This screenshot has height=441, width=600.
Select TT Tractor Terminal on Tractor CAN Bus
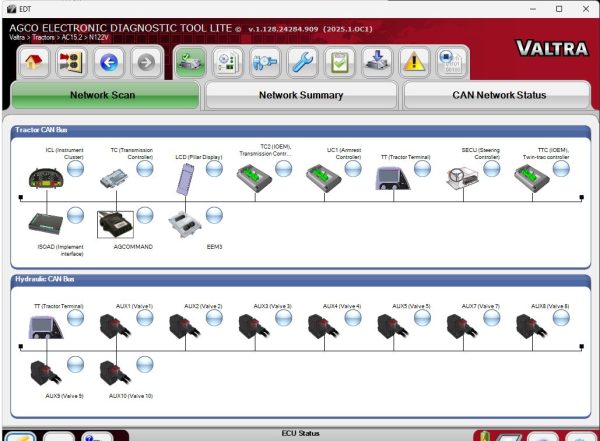(393, 178)
